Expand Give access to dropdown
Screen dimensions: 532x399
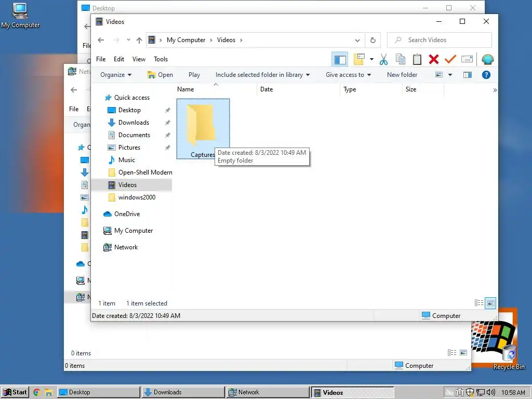coord(348,75)
